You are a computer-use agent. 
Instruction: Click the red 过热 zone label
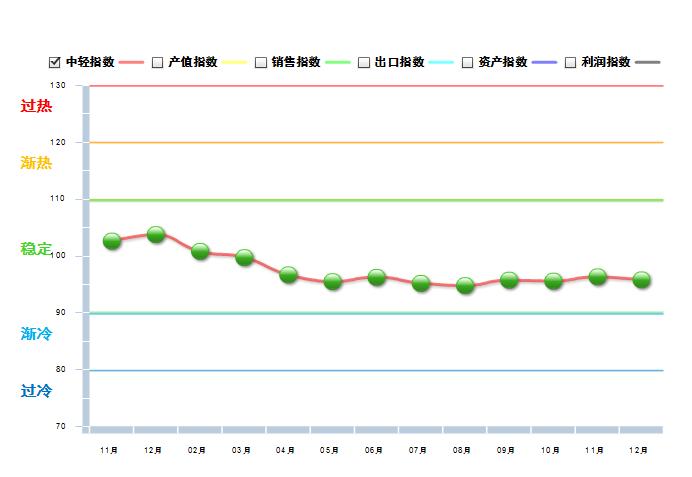36,106
